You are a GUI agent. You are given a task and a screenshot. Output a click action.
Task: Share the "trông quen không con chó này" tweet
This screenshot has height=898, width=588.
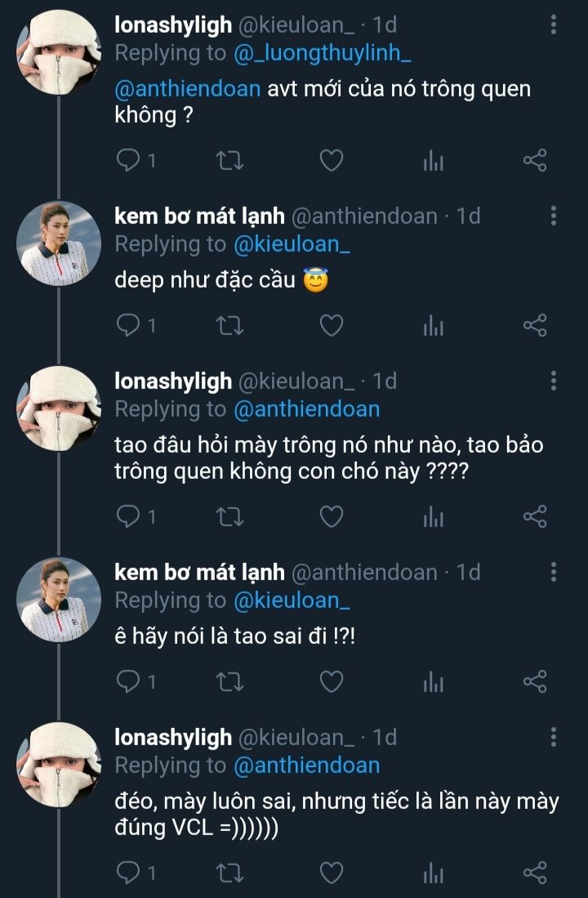tap(534, 516)
